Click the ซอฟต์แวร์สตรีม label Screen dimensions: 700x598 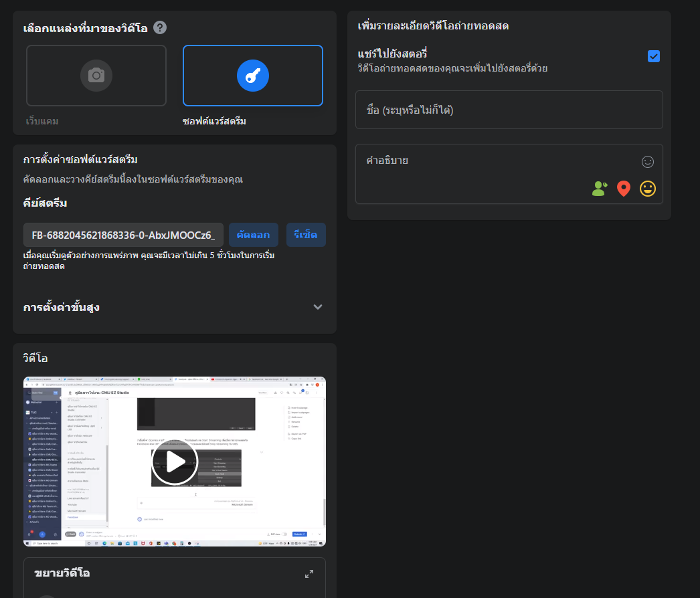[x=214, y=121]
